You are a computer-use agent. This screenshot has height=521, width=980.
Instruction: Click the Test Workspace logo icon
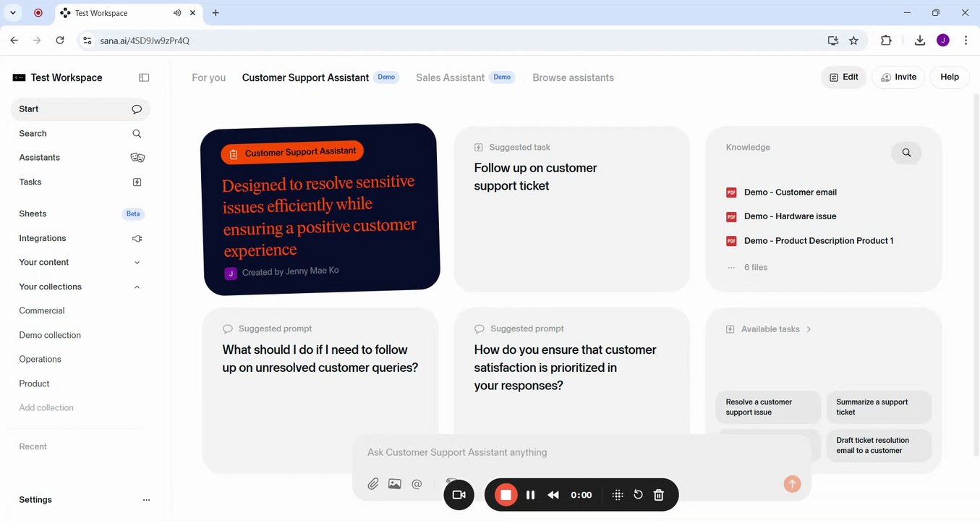coord(20,77)
